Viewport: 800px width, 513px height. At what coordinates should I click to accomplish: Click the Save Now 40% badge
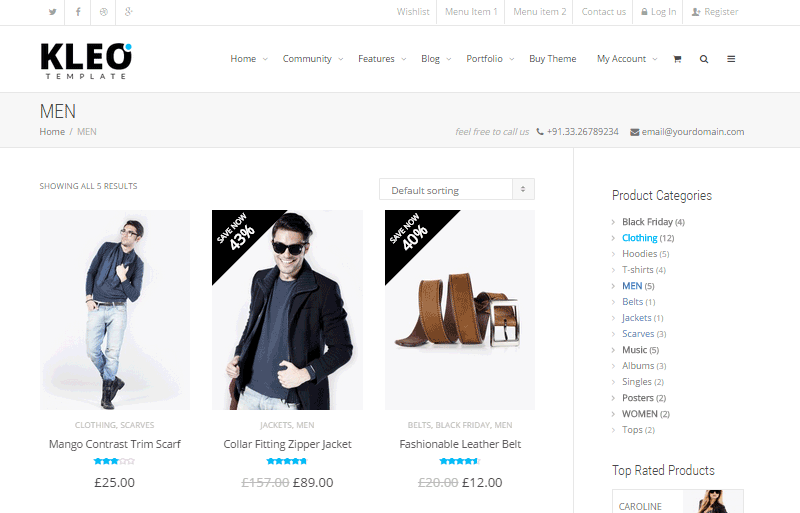pos(410,234)
